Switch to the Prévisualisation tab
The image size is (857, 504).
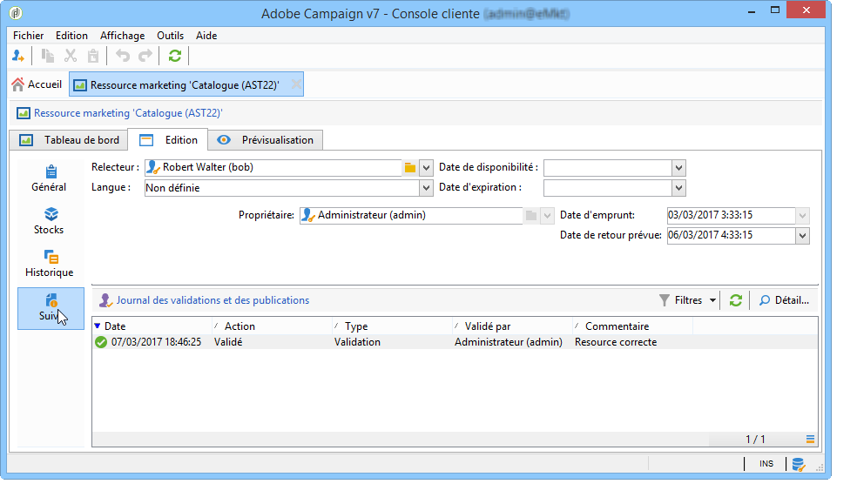click(265, 140)
